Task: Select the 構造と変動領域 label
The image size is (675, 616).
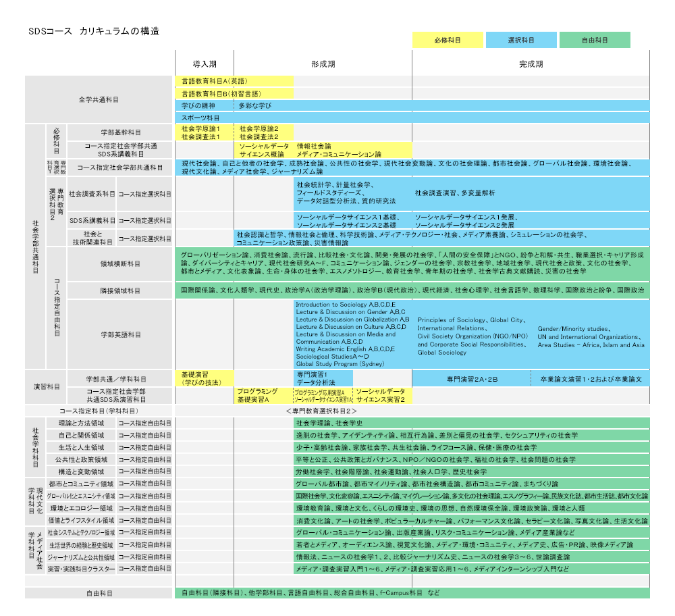Action: [x=82, y=471]
